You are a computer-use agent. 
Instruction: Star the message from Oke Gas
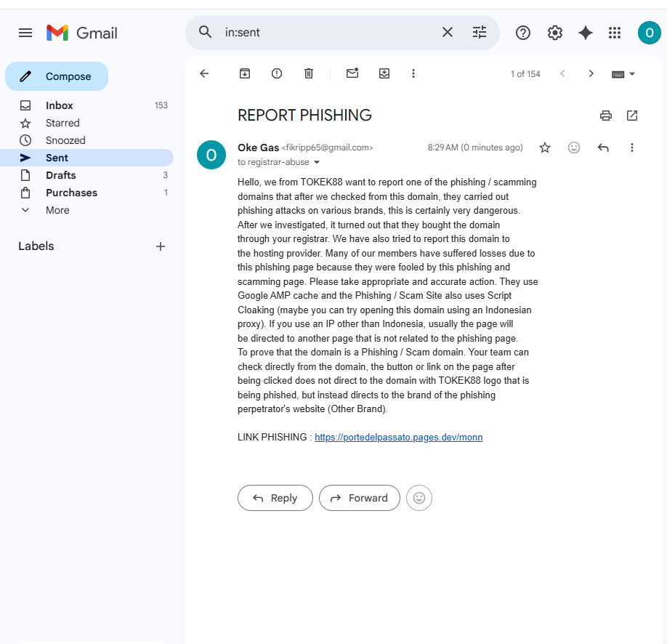pos(544,148)
